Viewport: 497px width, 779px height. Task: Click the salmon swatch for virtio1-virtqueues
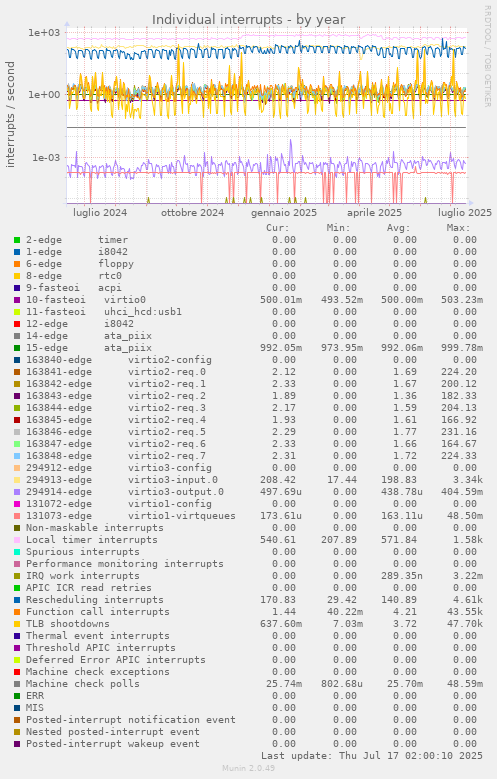[x=17, y=516]
